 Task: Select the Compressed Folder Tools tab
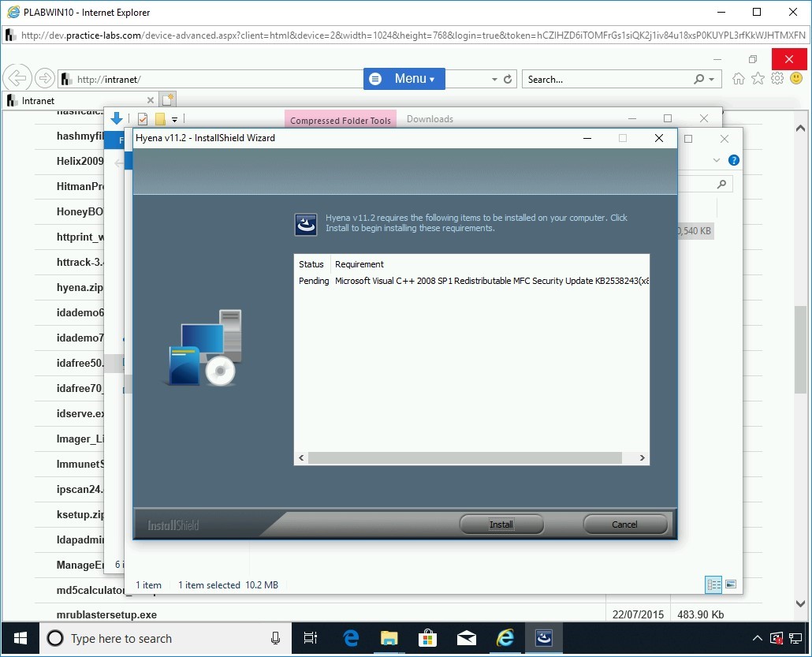click(x=340, y=120)
